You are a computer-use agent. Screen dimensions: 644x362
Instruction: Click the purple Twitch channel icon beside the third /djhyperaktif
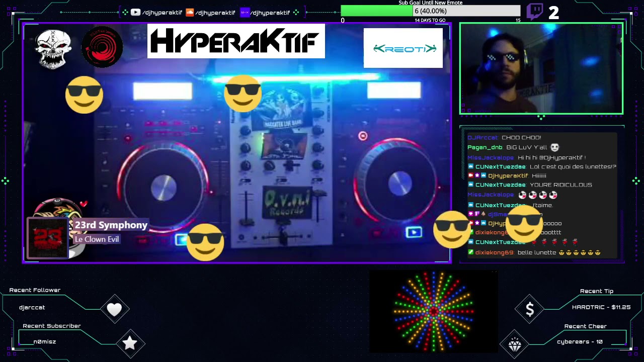[x=245, y=13]
